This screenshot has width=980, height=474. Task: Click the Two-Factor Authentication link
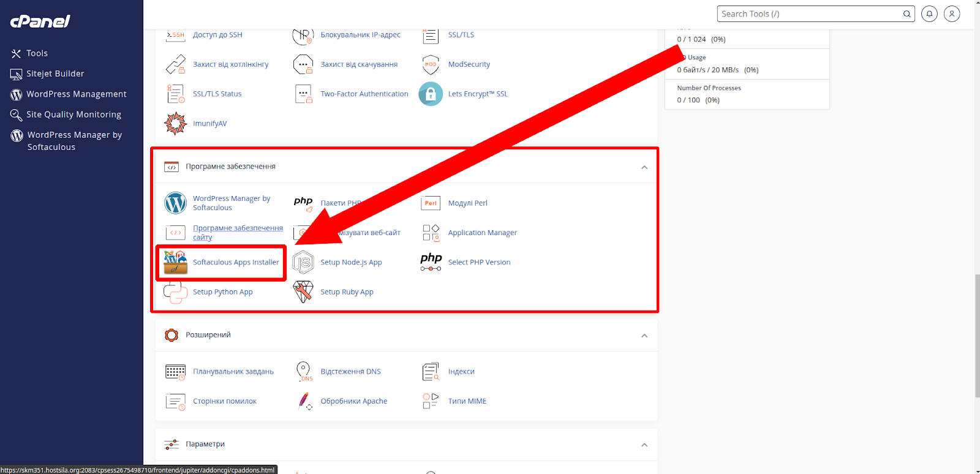pos(364,94)
